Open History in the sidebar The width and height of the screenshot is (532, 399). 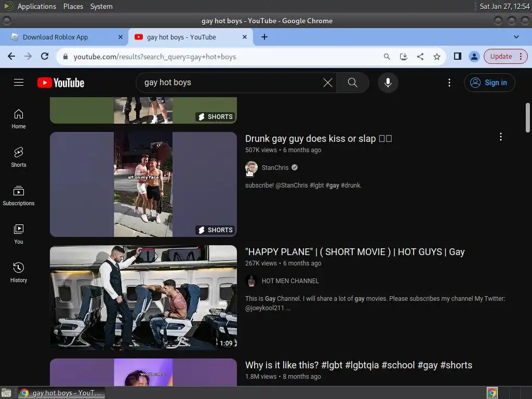point(19,272)
